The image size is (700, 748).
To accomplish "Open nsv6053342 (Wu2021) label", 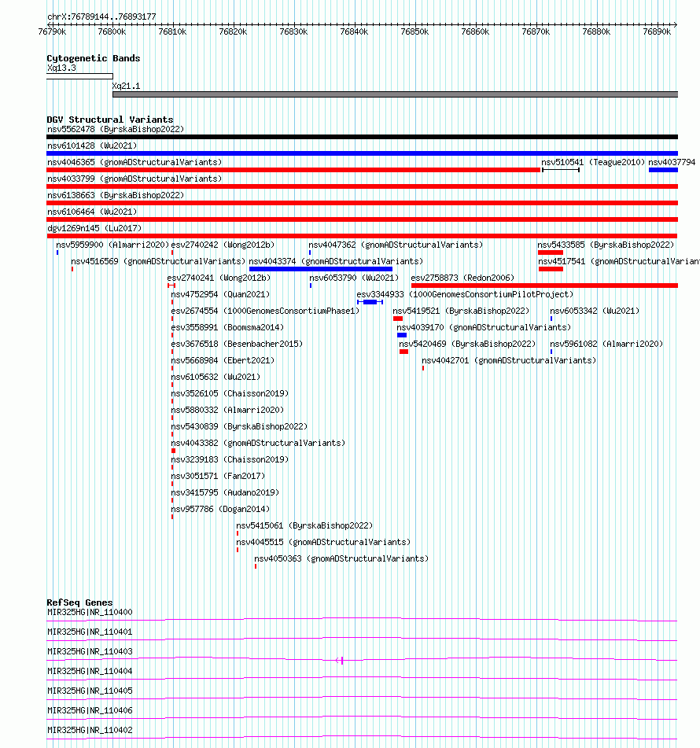I will tap(595, 311).
